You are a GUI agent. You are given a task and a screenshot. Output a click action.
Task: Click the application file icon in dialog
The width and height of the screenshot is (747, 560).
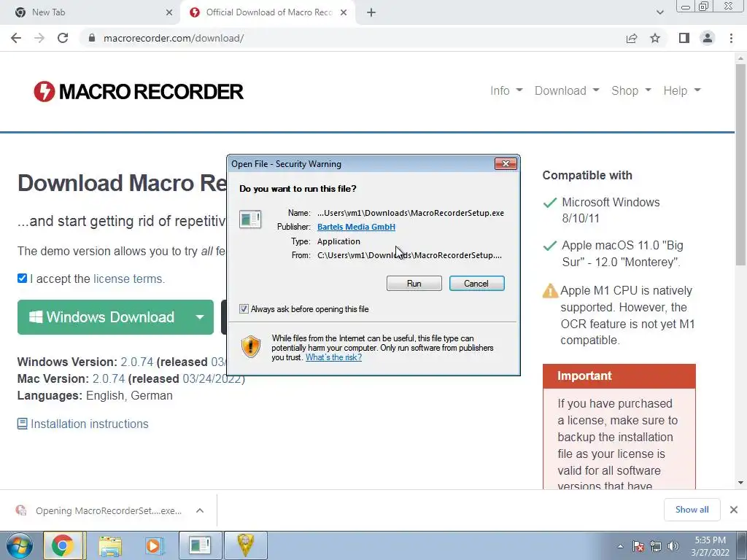250,219
